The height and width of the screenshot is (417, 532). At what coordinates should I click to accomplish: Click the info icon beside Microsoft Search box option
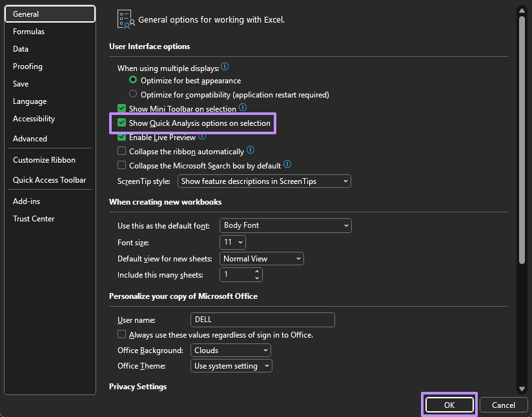click(x=287, y=165)
